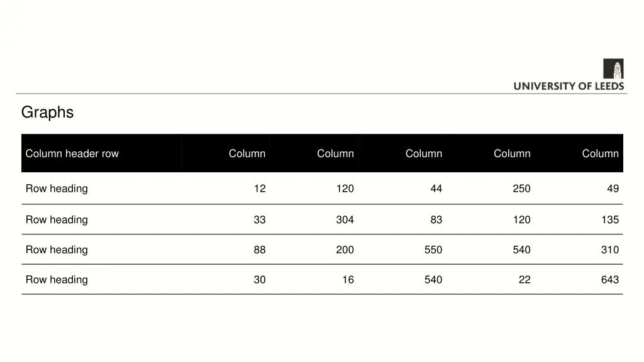
Task: Select the cell showing 250
Action: [521, 189]
